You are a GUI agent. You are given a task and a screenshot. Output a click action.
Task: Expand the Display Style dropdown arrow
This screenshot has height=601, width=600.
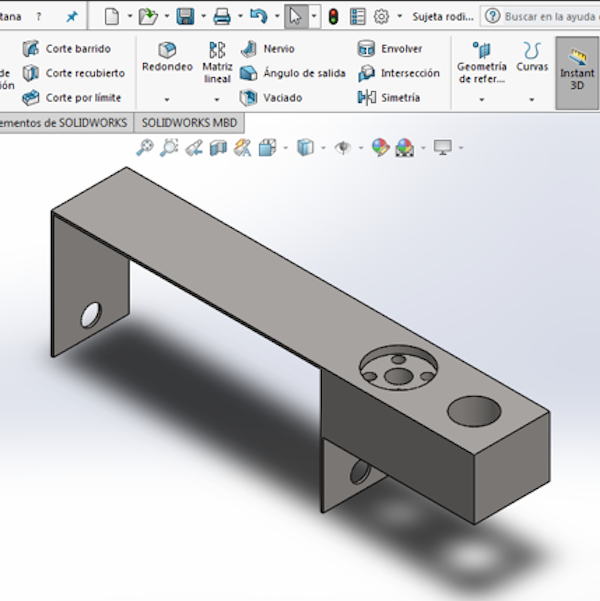[323, 148]
